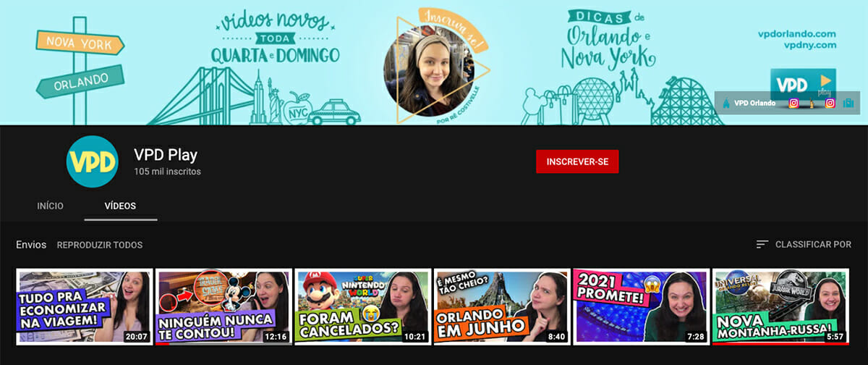Click the VPD channel avatar logo
This screenshot has height=365, width=868.
(x=92, y=161)
